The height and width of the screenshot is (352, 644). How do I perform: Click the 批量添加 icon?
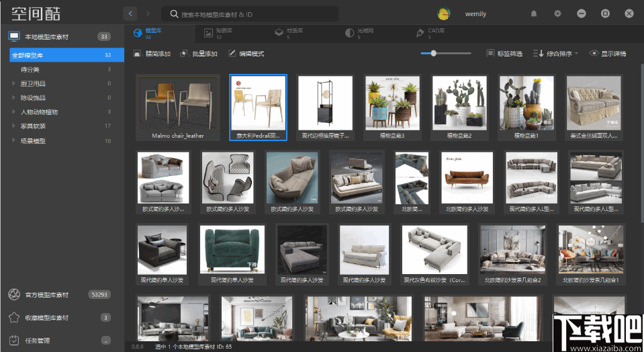(x=184, y=53)
